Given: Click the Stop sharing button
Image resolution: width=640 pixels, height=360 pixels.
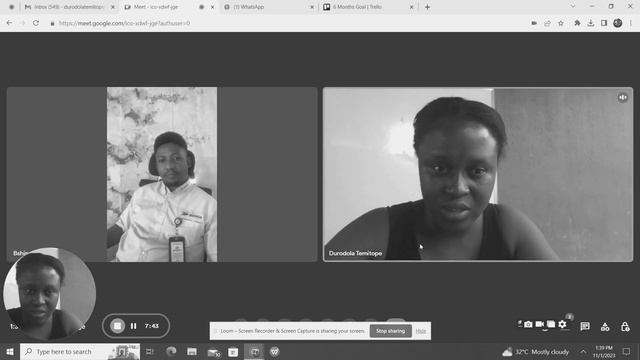Looking at the screenshot, I should coord(391,331).
